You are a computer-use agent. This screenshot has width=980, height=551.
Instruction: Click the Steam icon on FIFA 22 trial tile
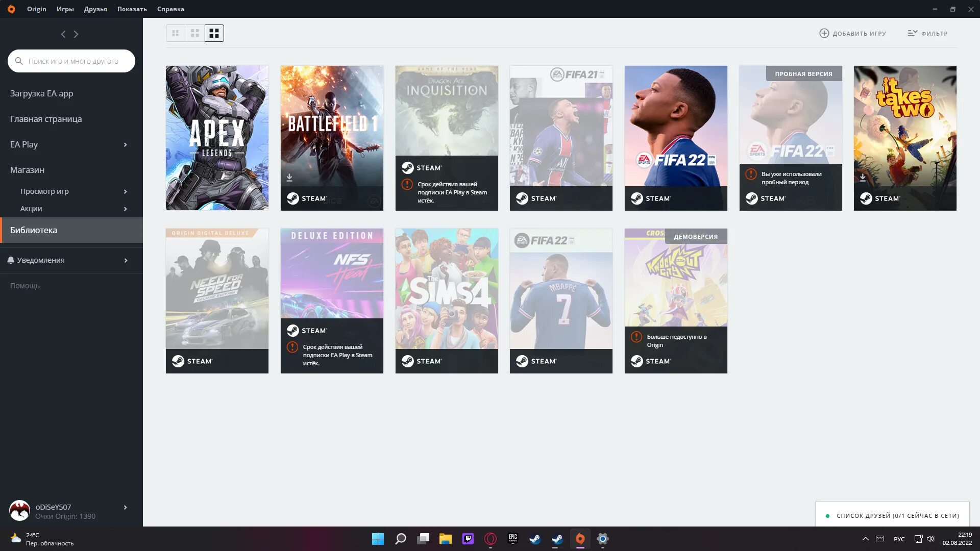coord(752,198)
